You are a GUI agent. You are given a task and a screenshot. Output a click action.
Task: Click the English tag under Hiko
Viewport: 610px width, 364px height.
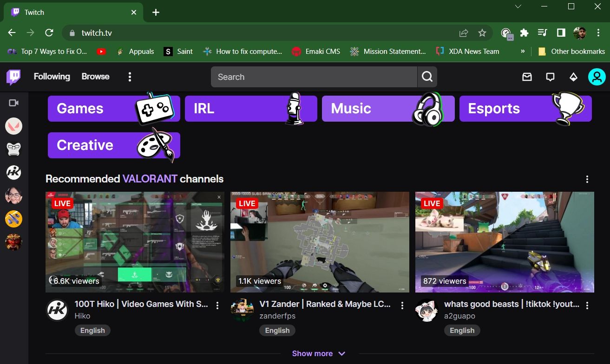92,331
